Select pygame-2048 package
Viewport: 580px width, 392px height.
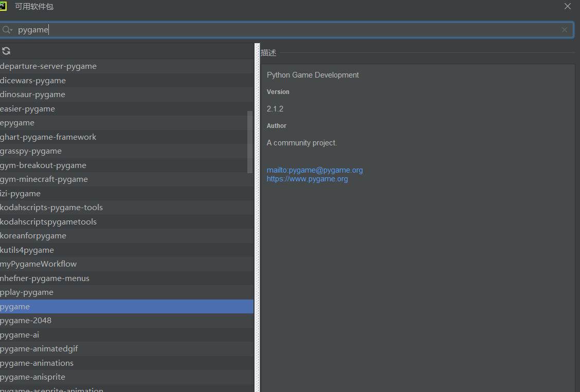tap(127, 321)
